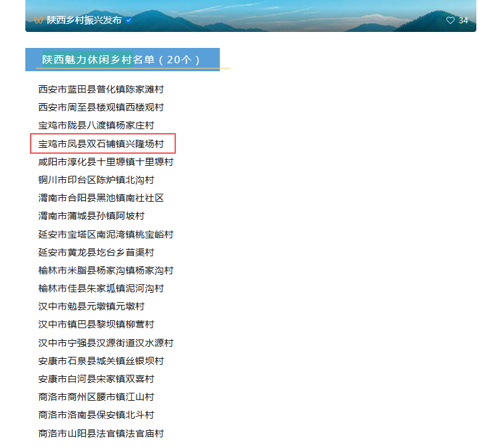The height and width of the screenshot is (448, 501).
Task: Click the row 汉中市勉县元墩镇元墩村
Action: (91, 306)
